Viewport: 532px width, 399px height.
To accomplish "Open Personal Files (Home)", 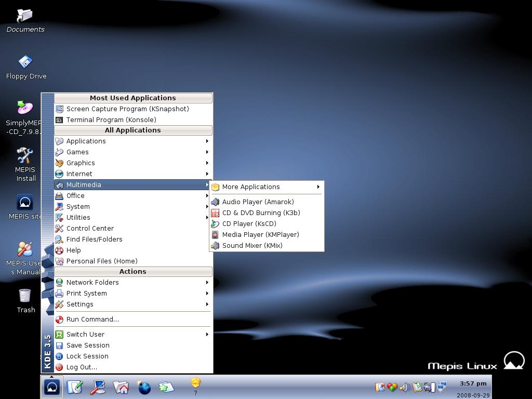I will point(134,261).
